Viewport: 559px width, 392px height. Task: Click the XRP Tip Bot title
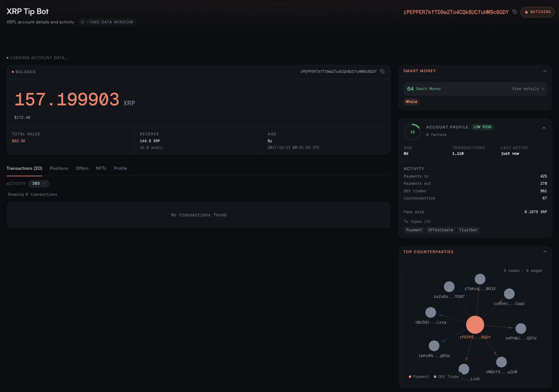28,11
